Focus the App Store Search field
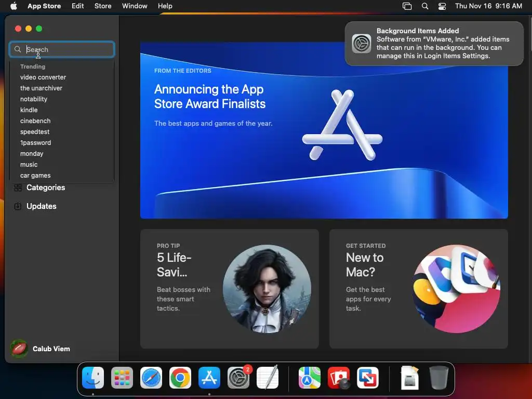This screenshot has width=532, height=399. 62,49
